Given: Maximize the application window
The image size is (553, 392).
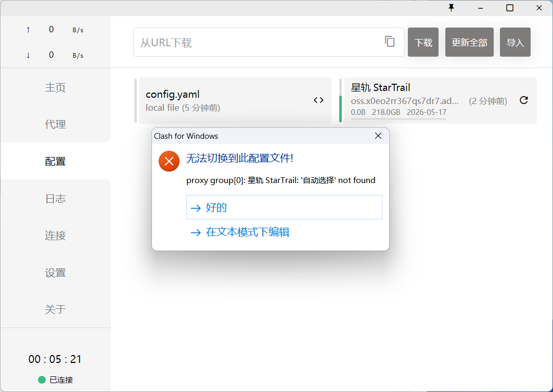Looking at the screenshot, I should coord(510,7).
